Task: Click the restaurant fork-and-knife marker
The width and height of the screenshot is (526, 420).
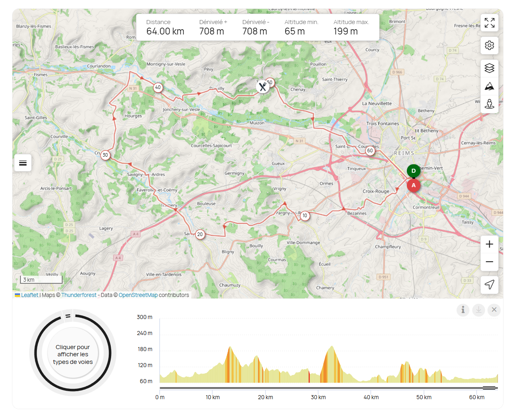Action: pyautogui.click(x=262, y=87)
